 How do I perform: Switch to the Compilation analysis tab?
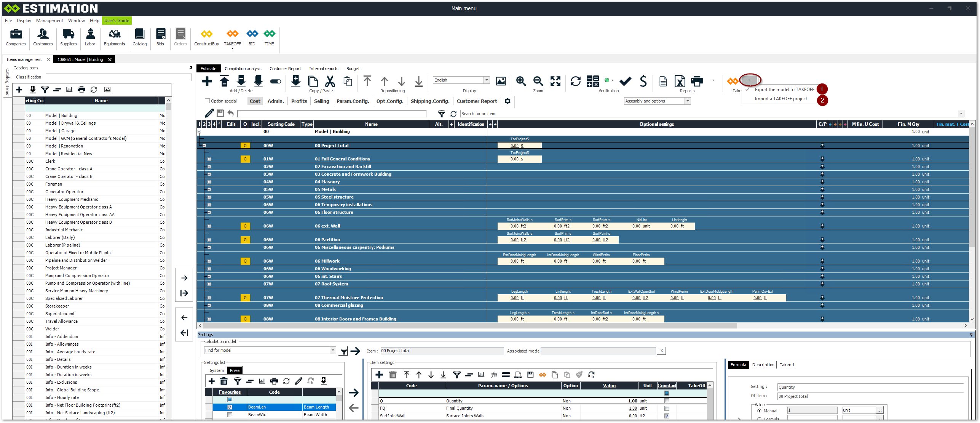coord(243,69)
